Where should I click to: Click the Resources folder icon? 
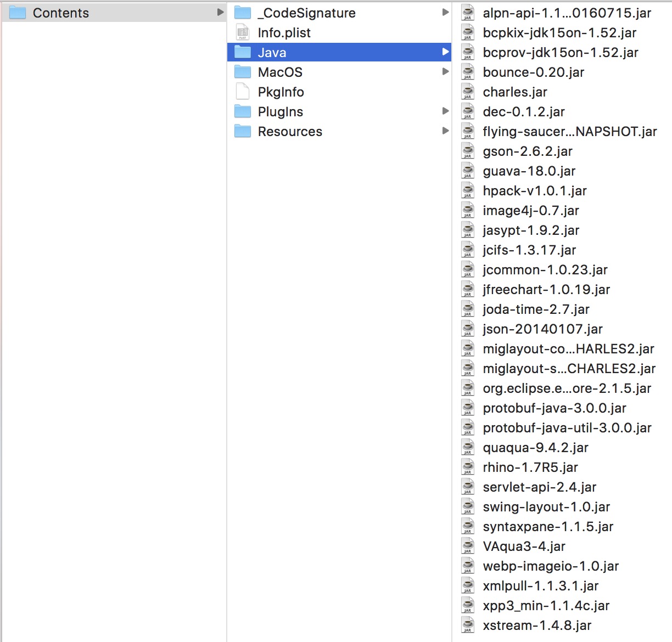243,131
